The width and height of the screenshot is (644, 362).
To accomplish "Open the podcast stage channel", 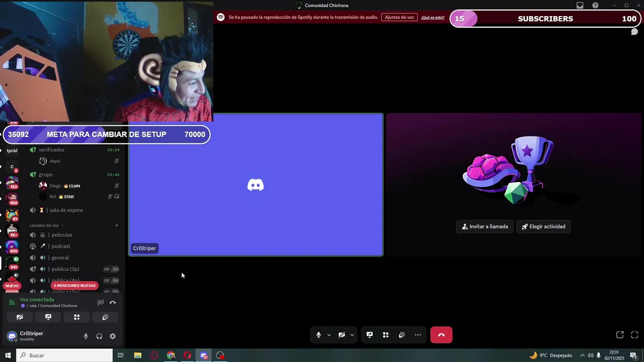I will pyautogui.click(x=74, y=246).
